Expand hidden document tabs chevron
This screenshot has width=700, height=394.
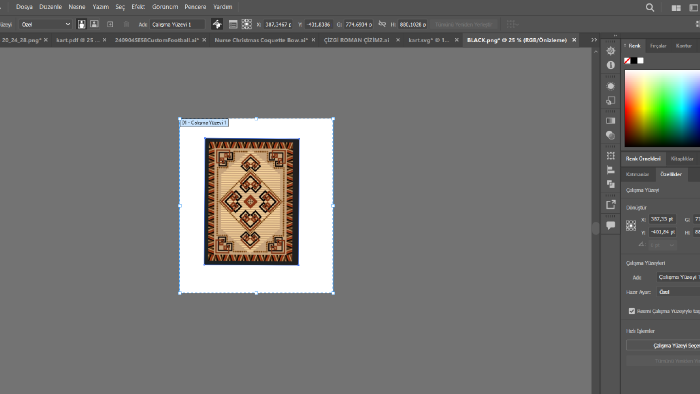tap(594, 40)
